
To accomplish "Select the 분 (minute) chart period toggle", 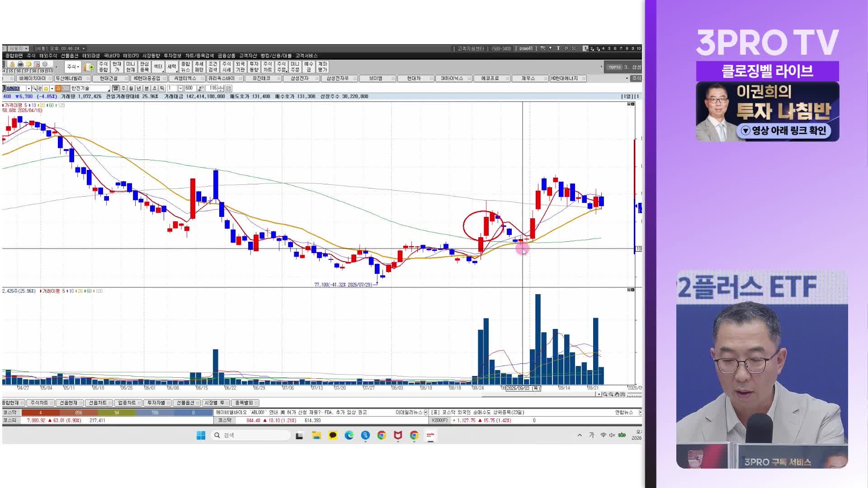I will 146,89.
